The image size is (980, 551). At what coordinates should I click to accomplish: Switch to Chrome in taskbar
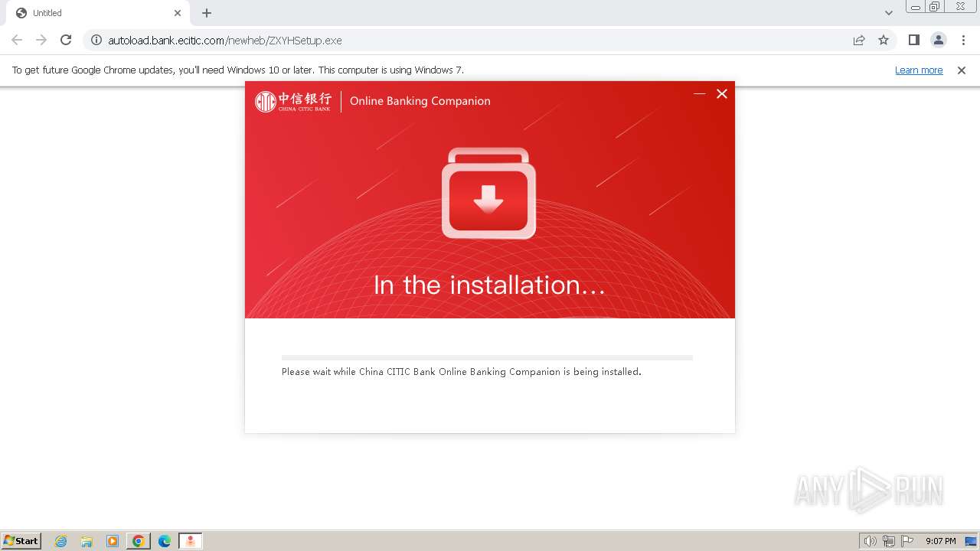(139, 541)
